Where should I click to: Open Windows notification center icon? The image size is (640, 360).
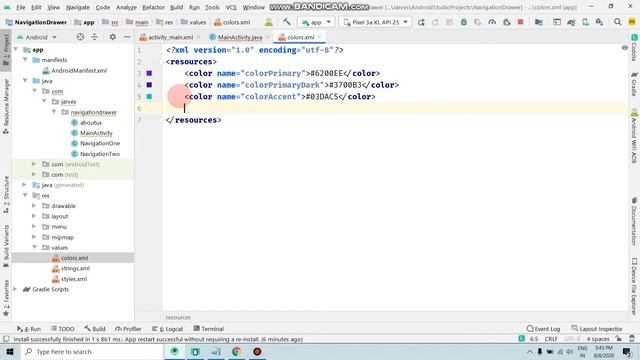pos(627,351)
